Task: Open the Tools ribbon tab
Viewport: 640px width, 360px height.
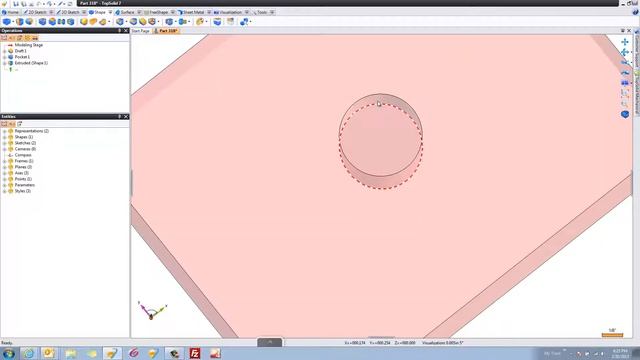Action: click(260, 12)
